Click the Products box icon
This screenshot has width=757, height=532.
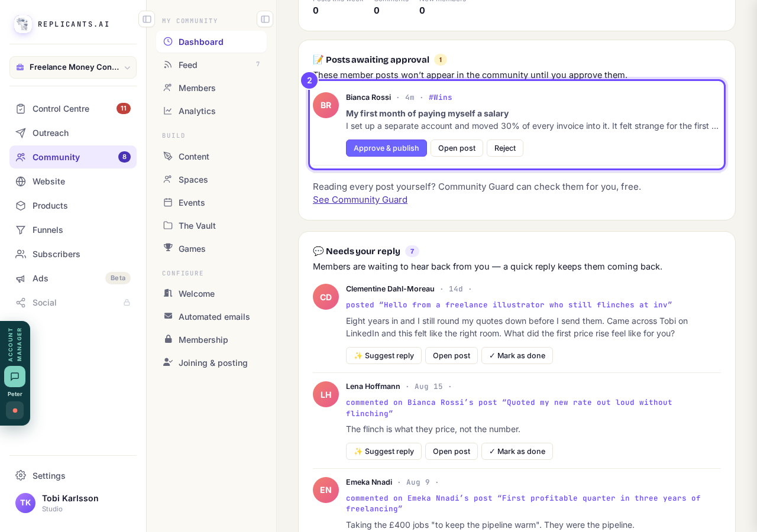tap(21, 206)
